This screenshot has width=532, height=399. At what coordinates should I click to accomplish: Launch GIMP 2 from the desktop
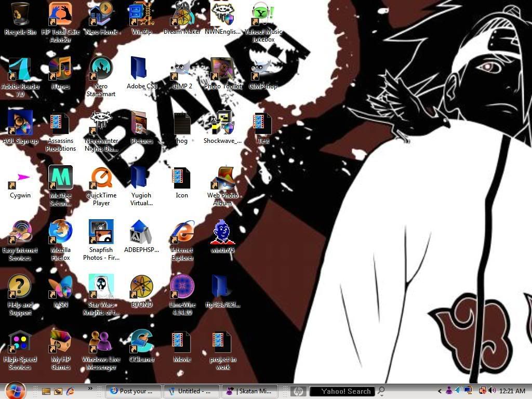[x=182, y=69]
